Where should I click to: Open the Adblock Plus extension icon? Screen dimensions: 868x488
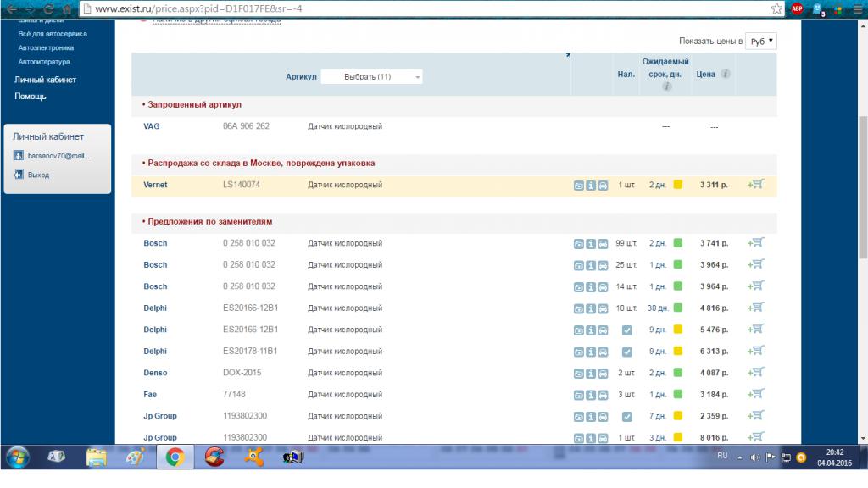click(x=797, y=8)
